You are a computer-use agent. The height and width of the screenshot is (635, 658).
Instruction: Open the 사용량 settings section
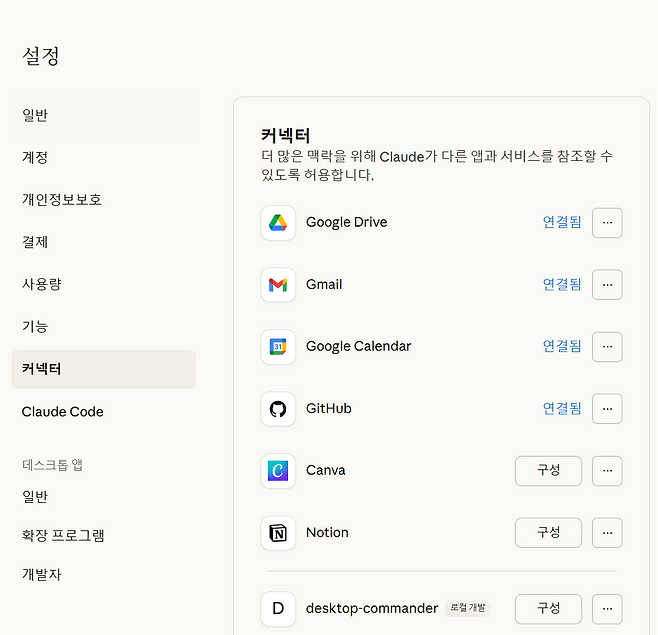pos(103,285)
